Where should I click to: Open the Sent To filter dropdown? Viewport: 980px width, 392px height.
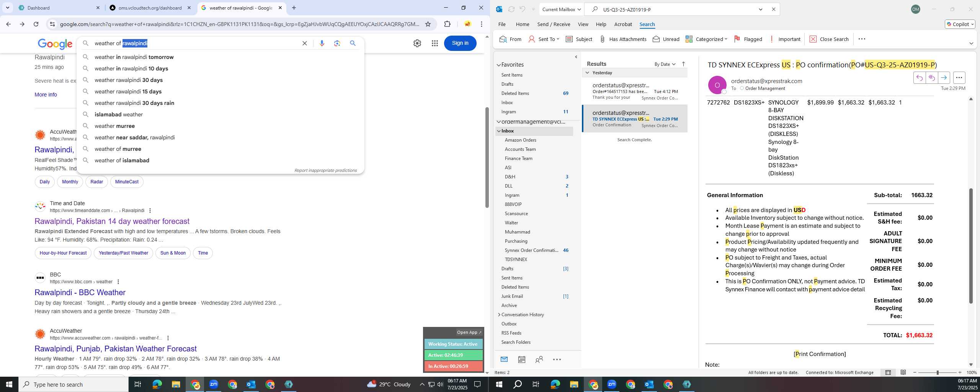point(544,39)
